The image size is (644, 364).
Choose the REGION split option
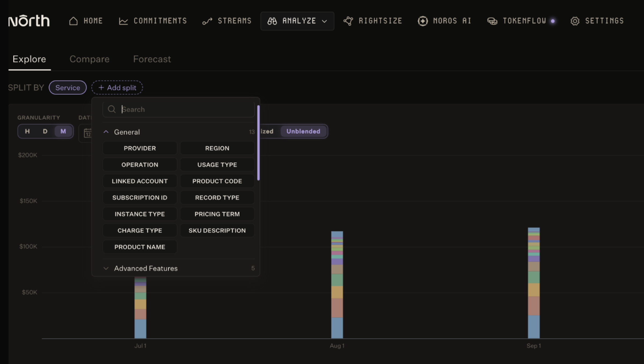tap(217, 148)
